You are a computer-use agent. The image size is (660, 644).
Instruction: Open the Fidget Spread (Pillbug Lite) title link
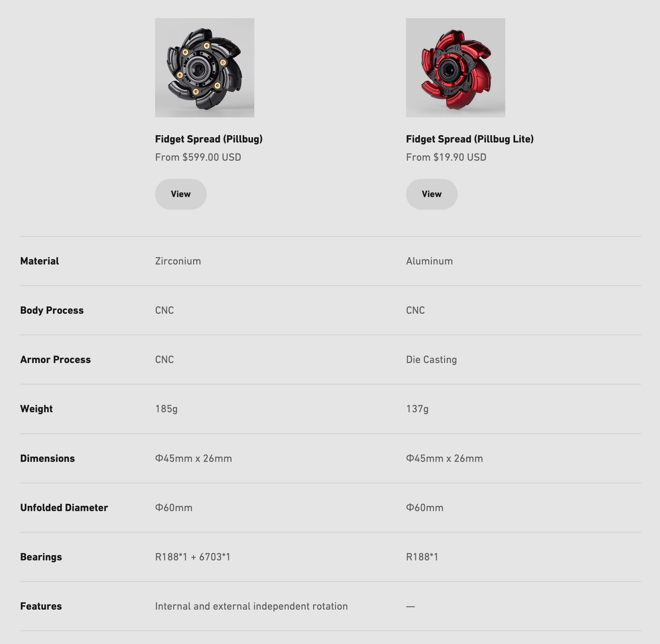pos(469,139)
